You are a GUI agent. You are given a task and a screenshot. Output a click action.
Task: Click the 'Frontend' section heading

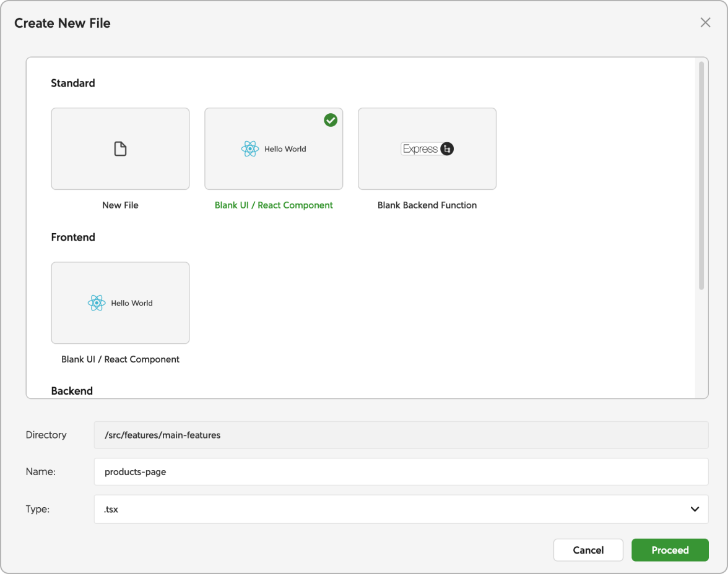[73, 237]
